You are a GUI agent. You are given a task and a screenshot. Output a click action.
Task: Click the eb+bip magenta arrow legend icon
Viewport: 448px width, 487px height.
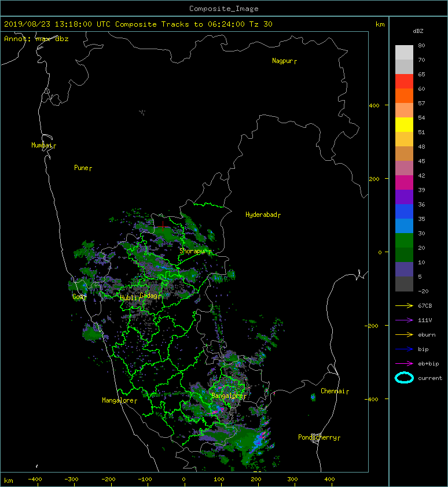(x=404, y=363)
